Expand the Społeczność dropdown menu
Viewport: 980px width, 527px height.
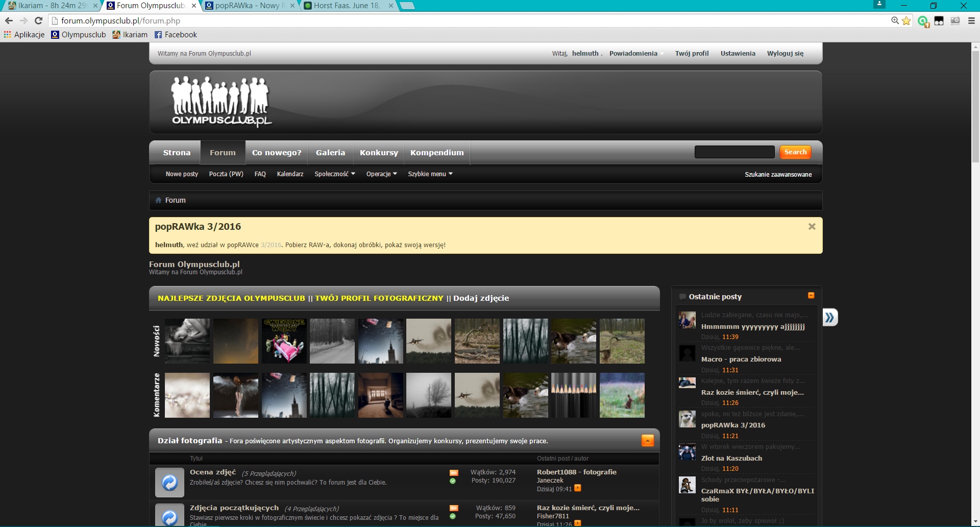tap(335, 174)
